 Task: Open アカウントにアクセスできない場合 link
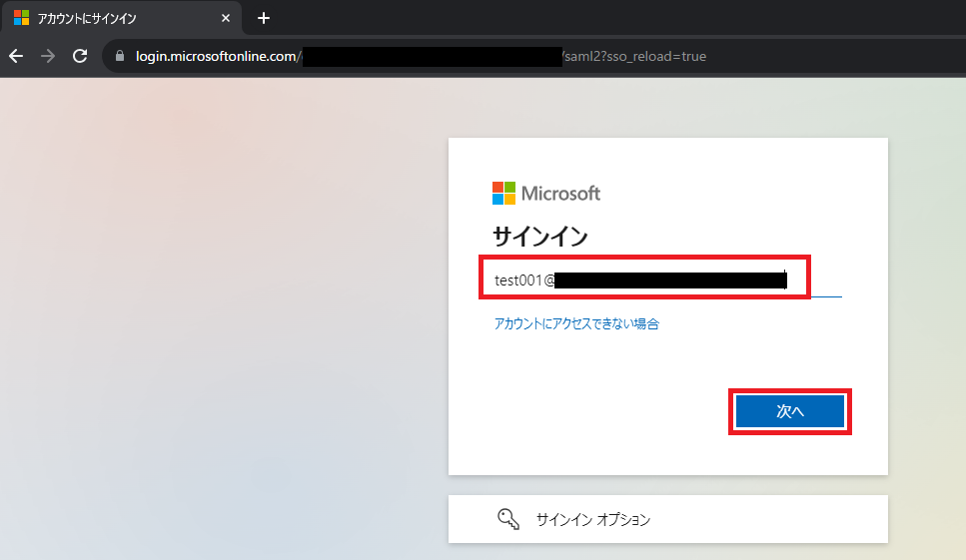576,323
